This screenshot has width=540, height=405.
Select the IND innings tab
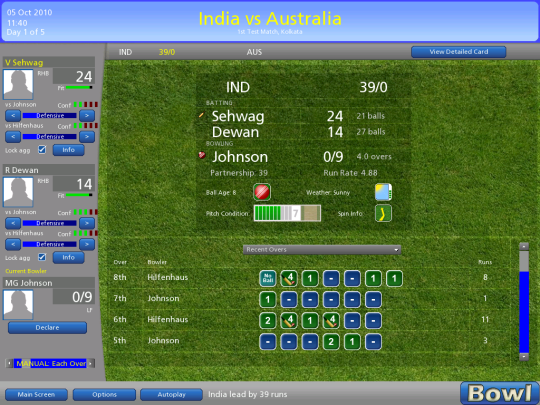tap(125, 52)
